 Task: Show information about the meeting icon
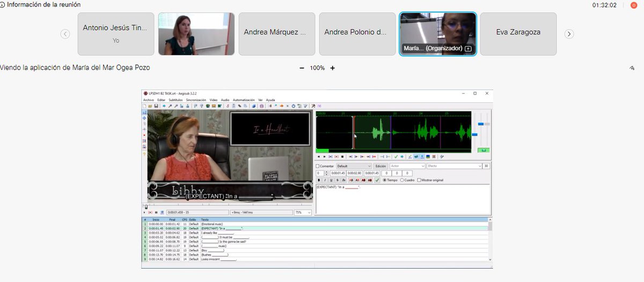[x=3, y=5]
